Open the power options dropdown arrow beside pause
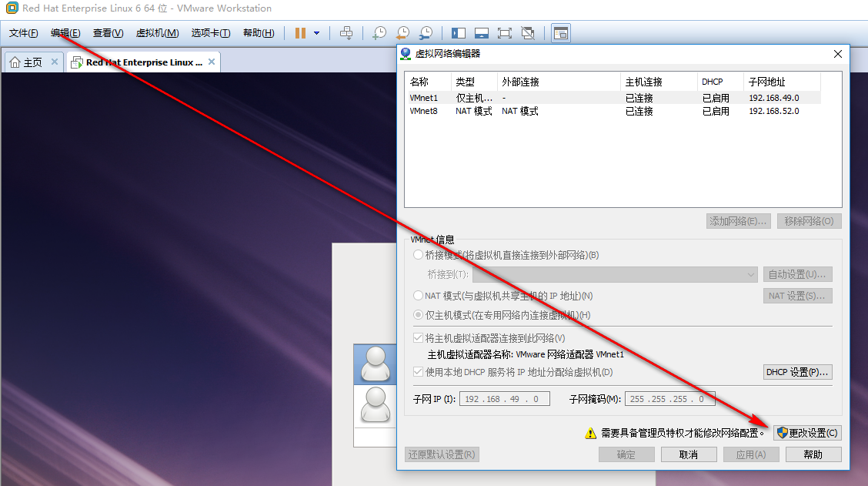Screen dimensions: 868x486 coord(316,33)
